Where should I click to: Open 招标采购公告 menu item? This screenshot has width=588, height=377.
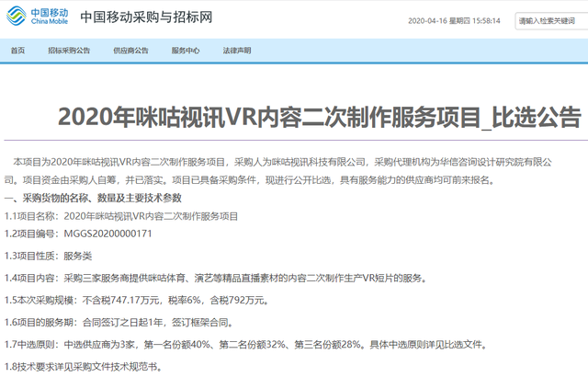click(x=69, y=51)
